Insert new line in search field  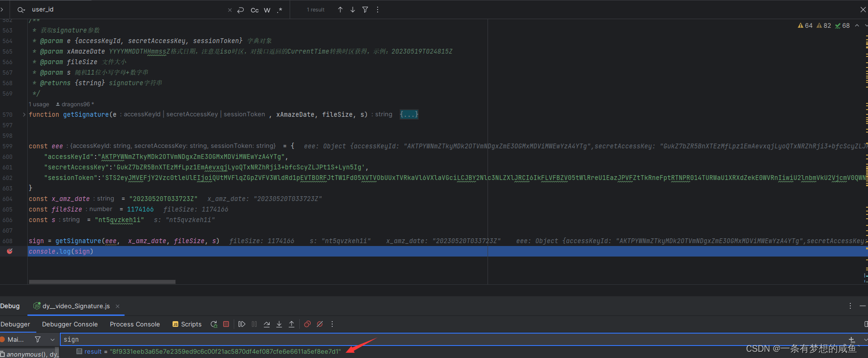pyautogui.click(x=240, y=10)
